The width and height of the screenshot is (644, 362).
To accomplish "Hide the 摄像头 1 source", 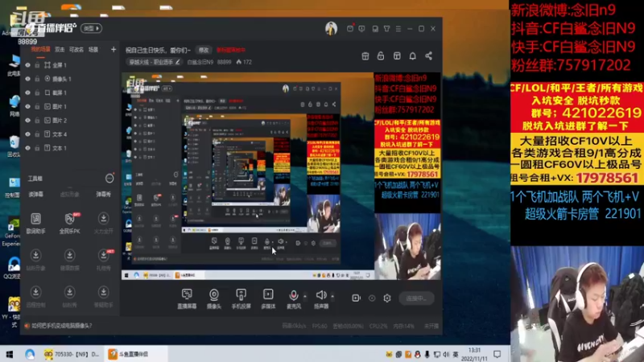I will (27, 79).
